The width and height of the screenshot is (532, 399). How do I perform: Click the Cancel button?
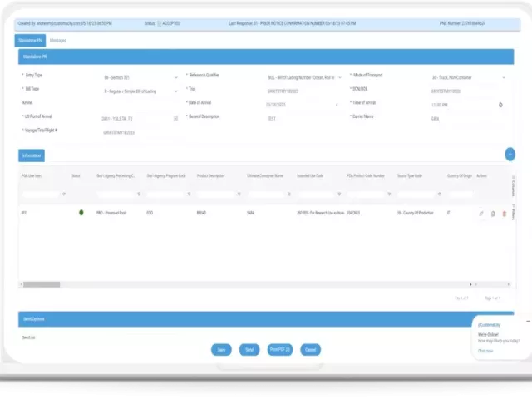(310, 350)
